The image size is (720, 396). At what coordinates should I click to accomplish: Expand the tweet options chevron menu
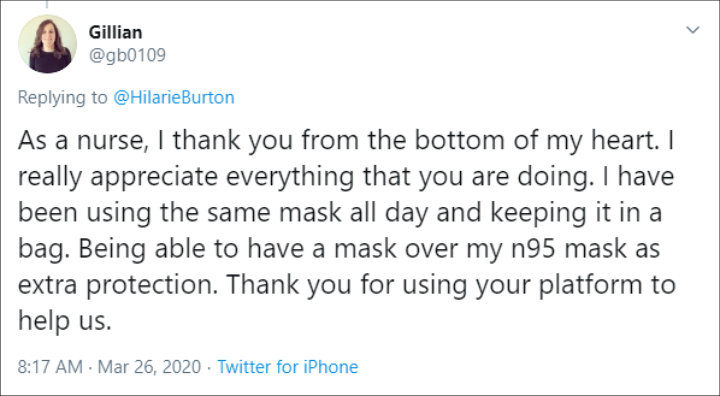pos(692,30)
